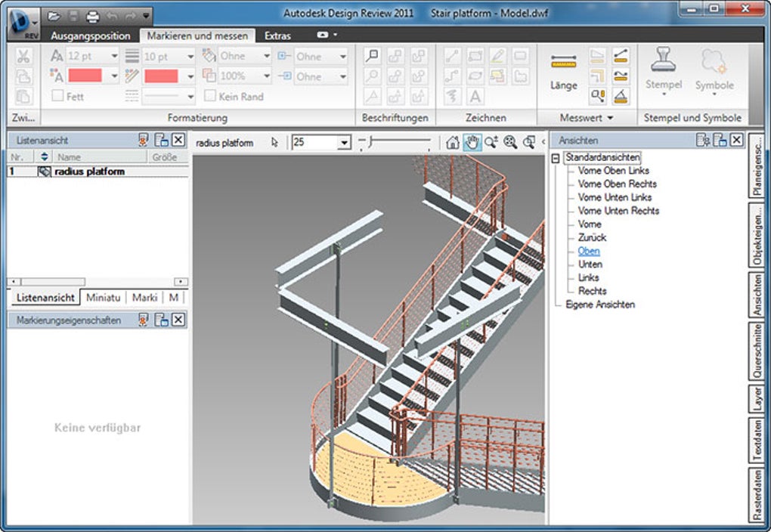Click the home view icon in canvas toolbar

pos(453,142)
